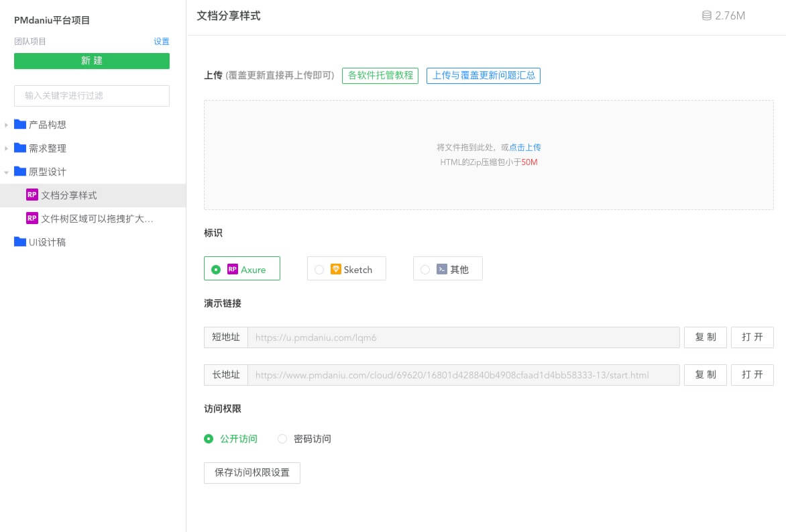The image size is (786, 532).
Task: Click the terminal icon beside 其他
Action: click(442, 269)
